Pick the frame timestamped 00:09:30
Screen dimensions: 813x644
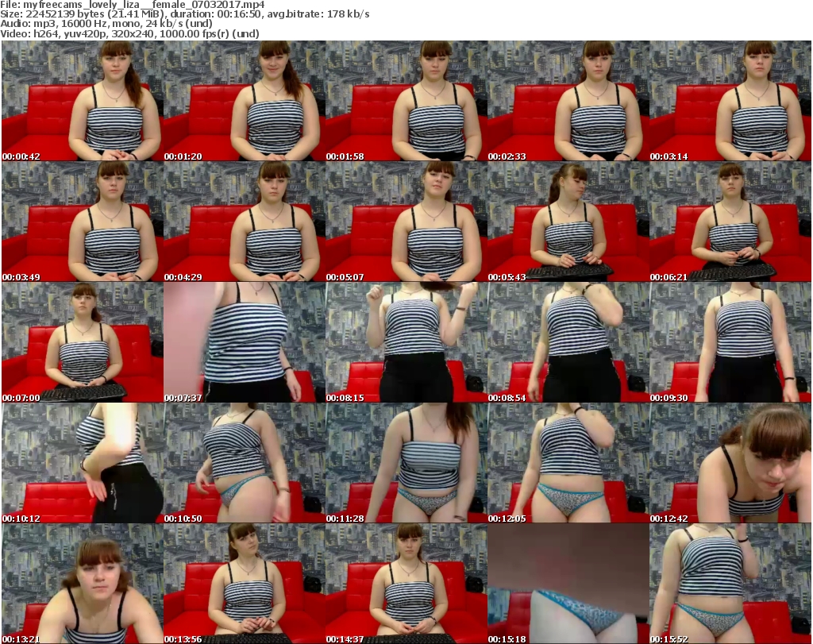[730, 342]
